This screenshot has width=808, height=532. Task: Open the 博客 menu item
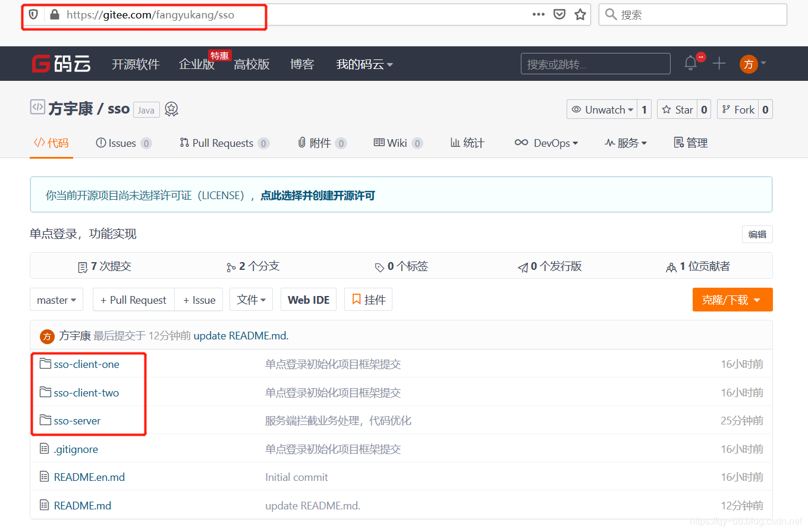pyautogui.click(x=302, y=64)
